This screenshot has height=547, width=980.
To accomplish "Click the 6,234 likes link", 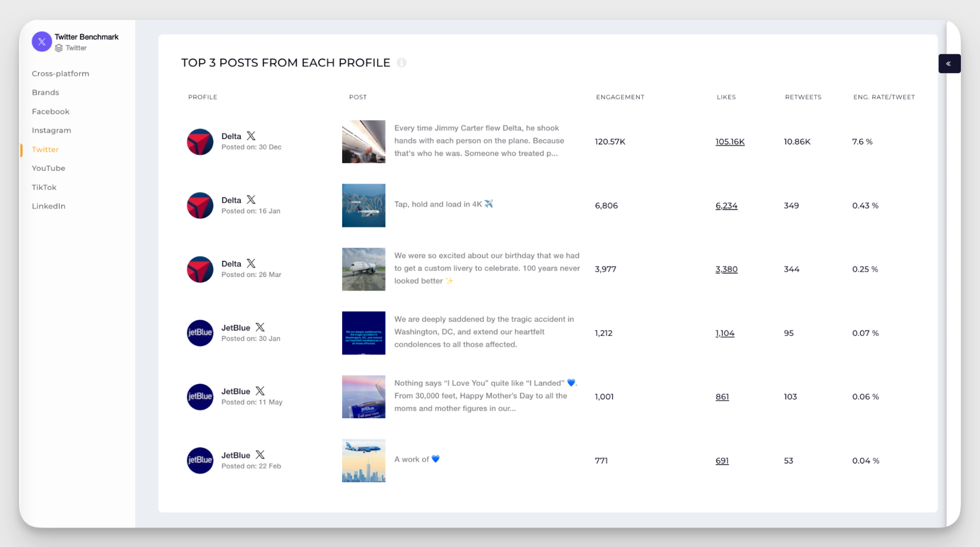I will tap(726, 205).
